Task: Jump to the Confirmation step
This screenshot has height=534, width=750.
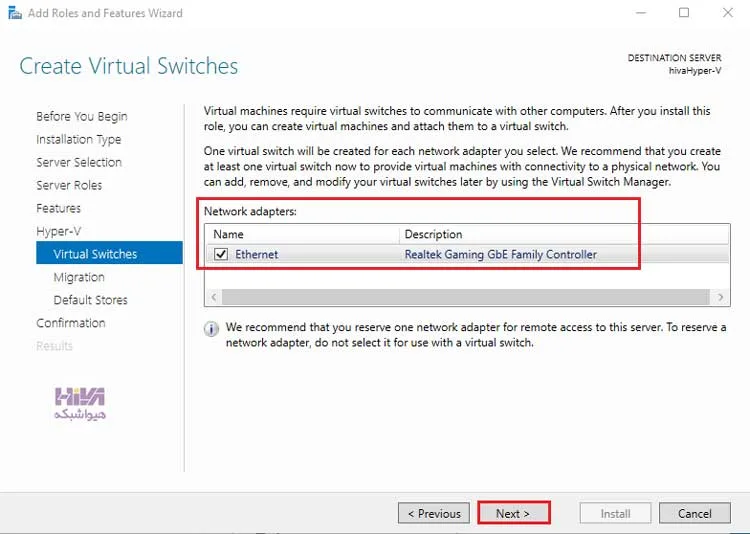Action: point(71,323)
